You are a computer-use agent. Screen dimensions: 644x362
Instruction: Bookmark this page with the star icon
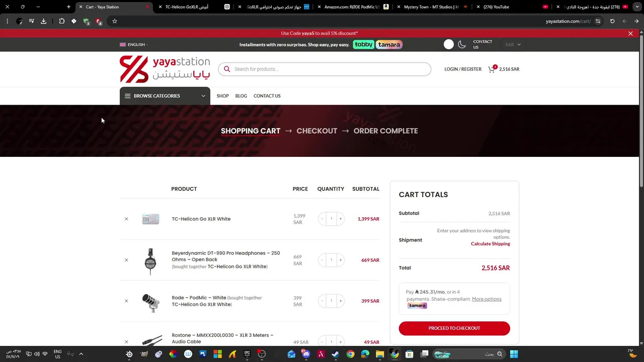point(115,21)
